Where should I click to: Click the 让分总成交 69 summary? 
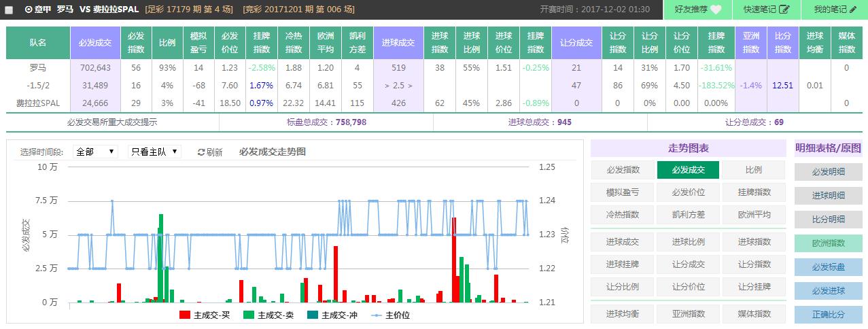pyautogui.click(x=754, y=122)
